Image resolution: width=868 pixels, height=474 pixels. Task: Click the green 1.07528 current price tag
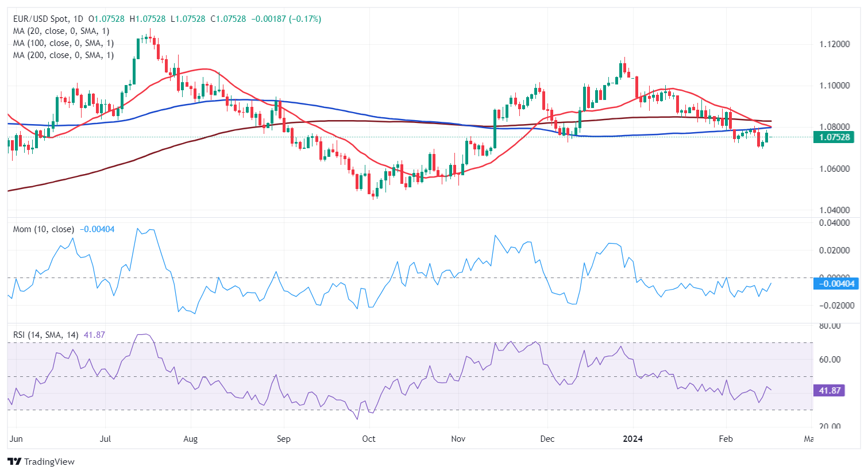[x=834, y=137]
